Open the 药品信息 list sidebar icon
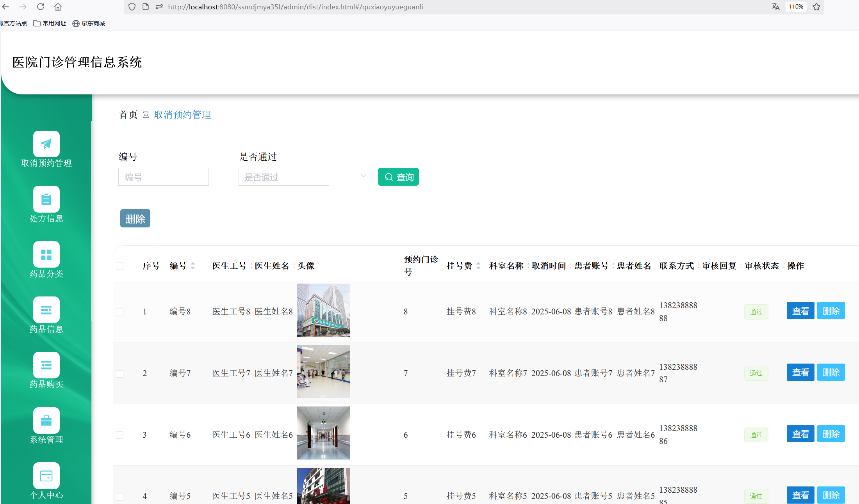859x504 pixels. [46, 310]
